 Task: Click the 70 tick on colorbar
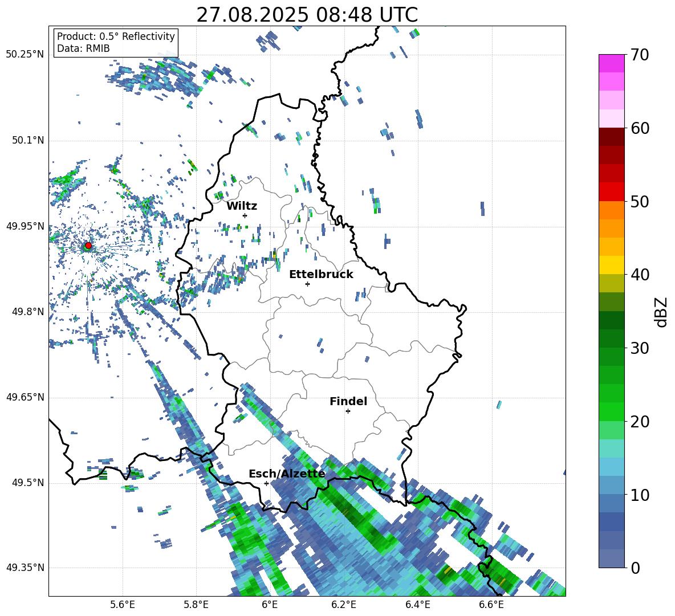[x=639, y=55]
